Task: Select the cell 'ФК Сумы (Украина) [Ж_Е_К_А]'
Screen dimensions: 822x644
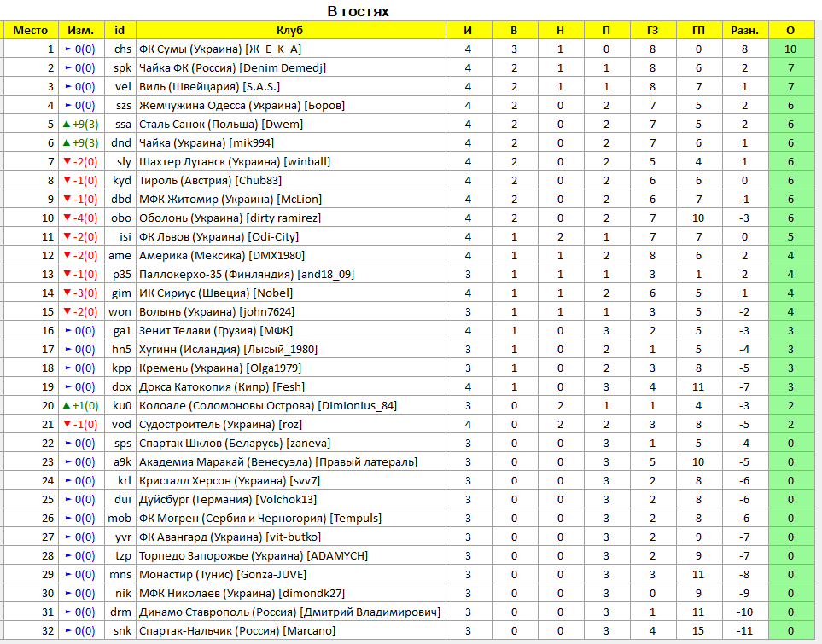Action: tap(291, 49)
